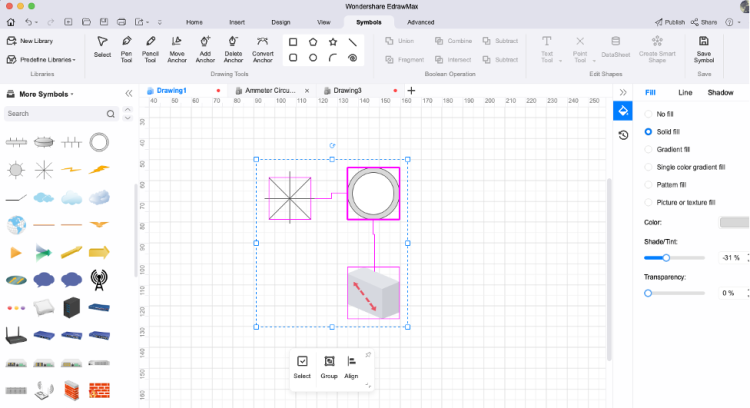This screenshot has width=750, height=408.
Task: Insert the black server tower symbol
Action: tap(71, 308)
